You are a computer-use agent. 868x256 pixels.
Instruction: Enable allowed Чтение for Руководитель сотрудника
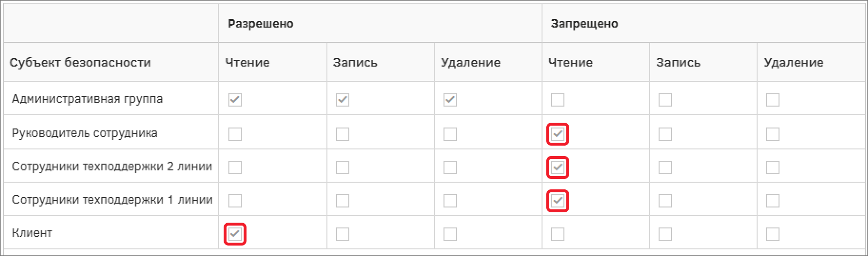coord(235,134)
